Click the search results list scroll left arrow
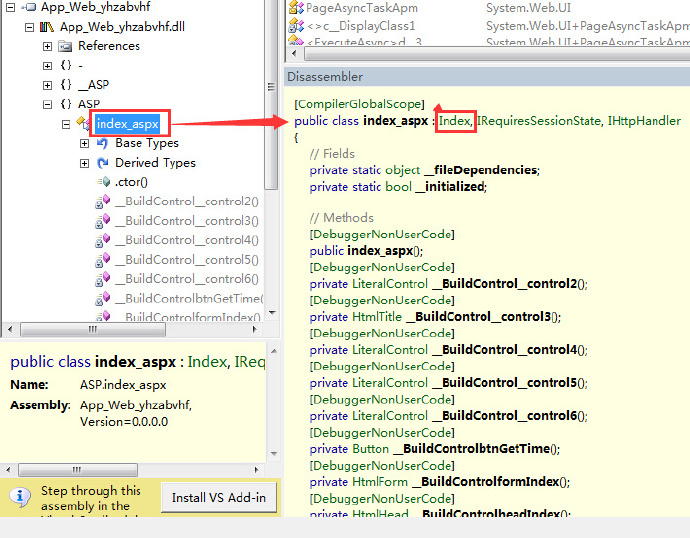The width and height of the screenshot is (690, 538). point(294,54)
